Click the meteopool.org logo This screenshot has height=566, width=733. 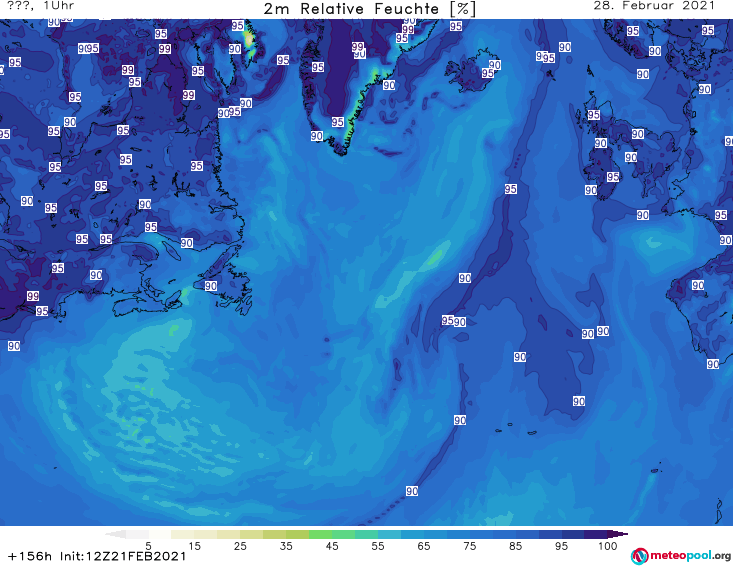(681, 556)
